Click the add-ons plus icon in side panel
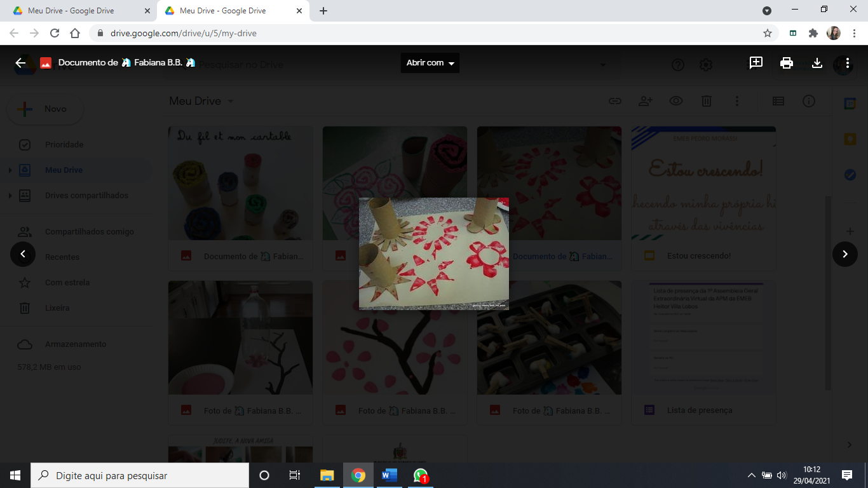 tap(850, 231)
